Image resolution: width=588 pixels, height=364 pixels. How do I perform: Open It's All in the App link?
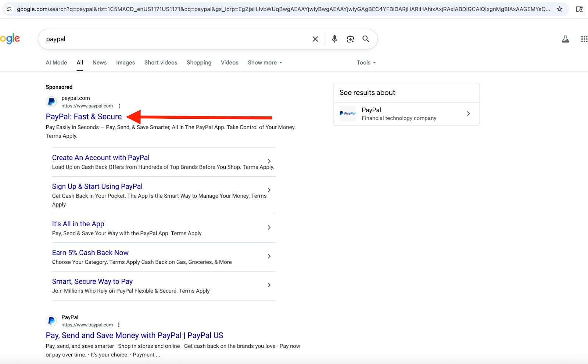78,224
